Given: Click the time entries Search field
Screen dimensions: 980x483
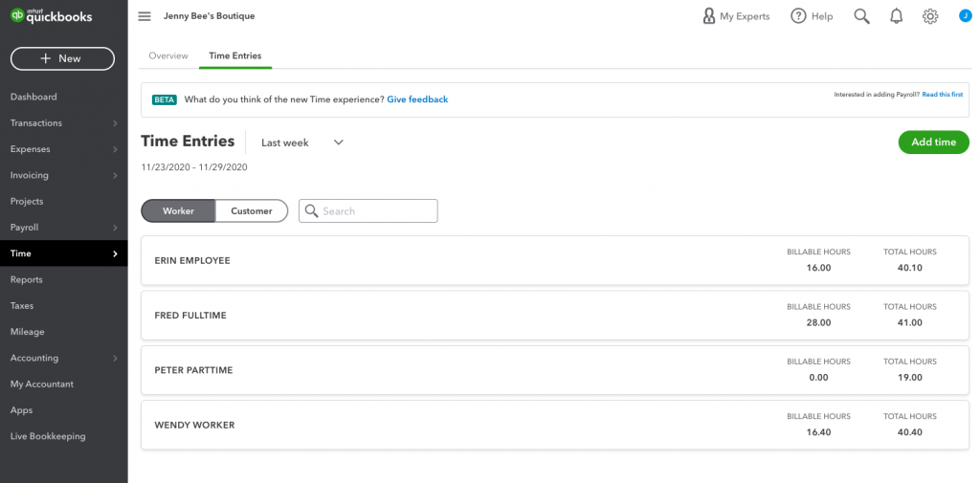Looking at the screenshot, I should [x=368, y=211].
